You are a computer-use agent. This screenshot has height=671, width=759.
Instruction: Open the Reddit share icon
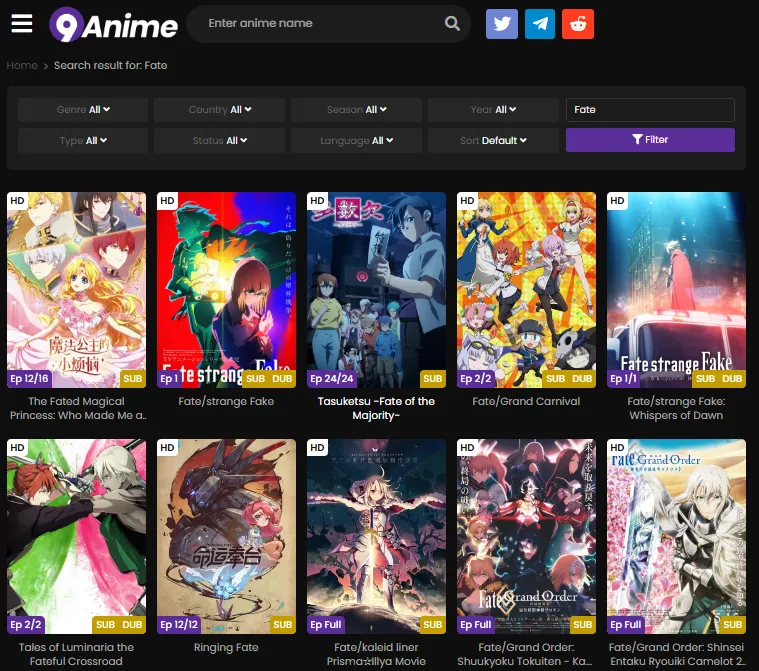[x=578, y=24]
